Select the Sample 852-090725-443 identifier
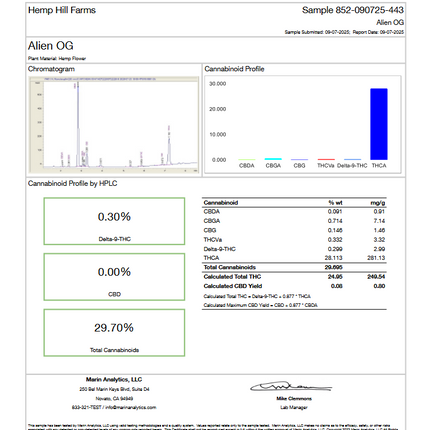Image resolution: width=430 pixels, height=430 pixels. coord(353,10)
